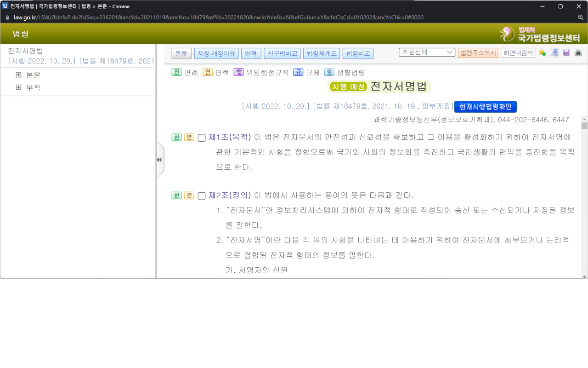Tick the checkbox for 제1조(목적)
The image size is (588, 368).
pyautogui.click(x=202, y=138)
